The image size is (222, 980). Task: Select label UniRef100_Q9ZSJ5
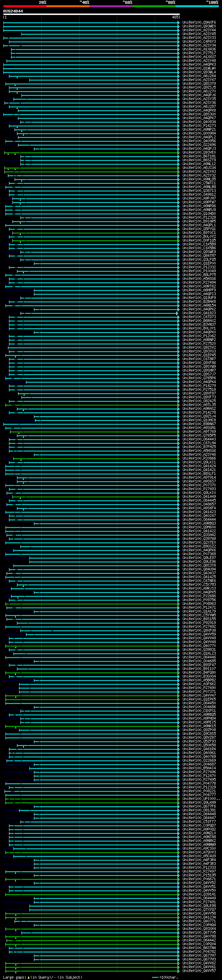tap(199, 88)
